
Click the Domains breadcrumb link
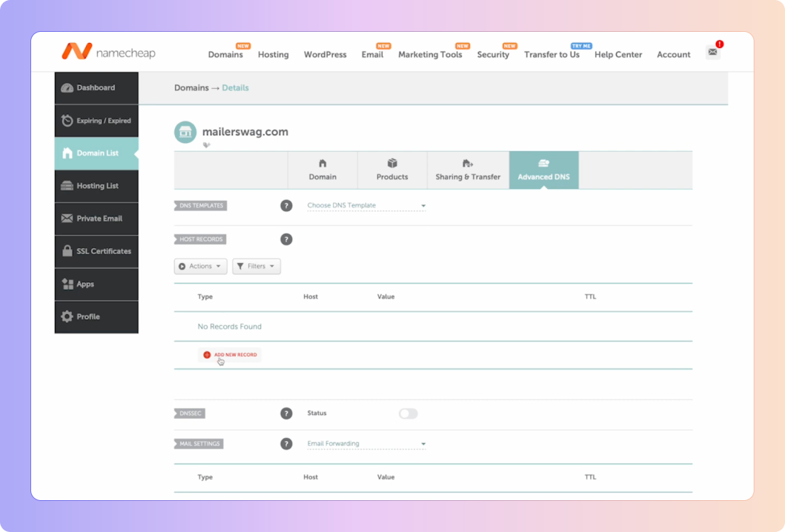click(191, 88)
